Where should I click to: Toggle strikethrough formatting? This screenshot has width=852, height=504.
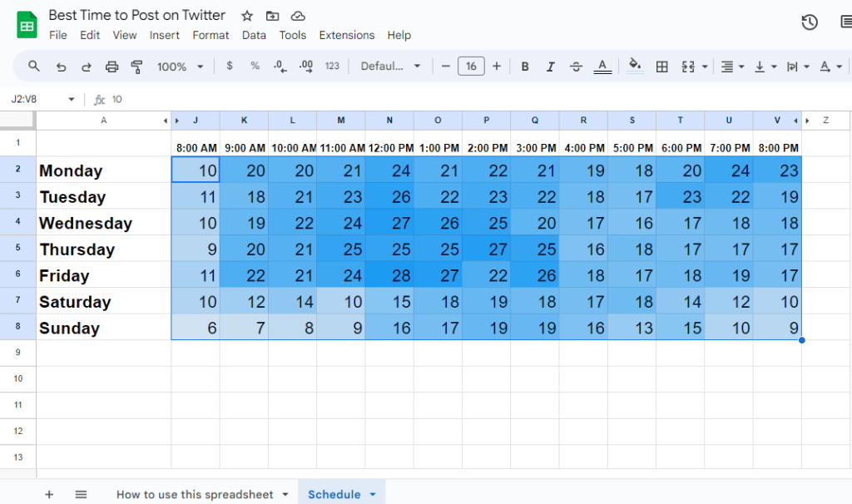point(576,67)
